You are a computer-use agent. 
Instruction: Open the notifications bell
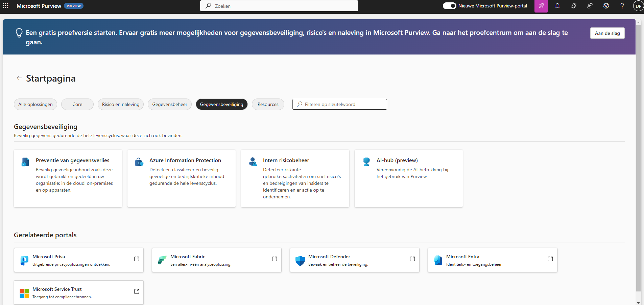pyautogui.click(x=558, y=6)
